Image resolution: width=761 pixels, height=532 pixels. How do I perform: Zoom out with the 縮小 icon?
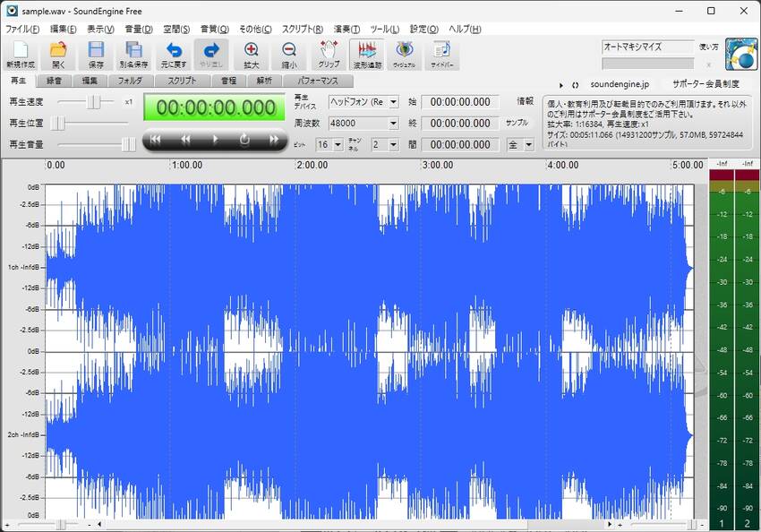(289, 55)
